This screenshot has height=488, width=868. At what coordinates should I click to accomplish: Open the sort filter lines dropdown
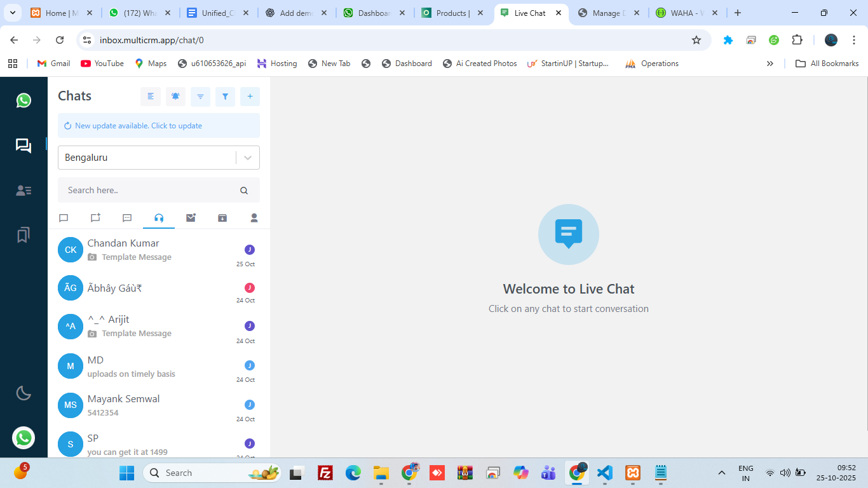(x=200, y=97)
